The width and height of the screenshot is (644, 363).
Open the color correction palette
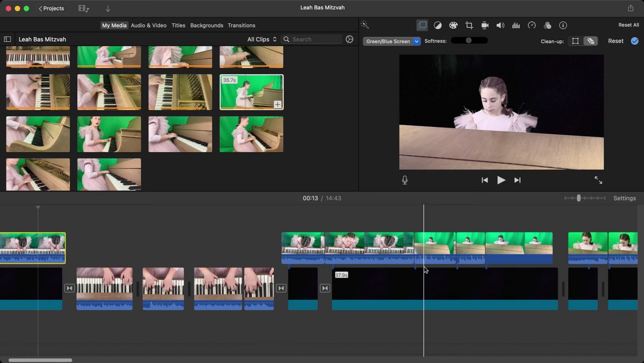pyautogui.click(x=453, y=25)
